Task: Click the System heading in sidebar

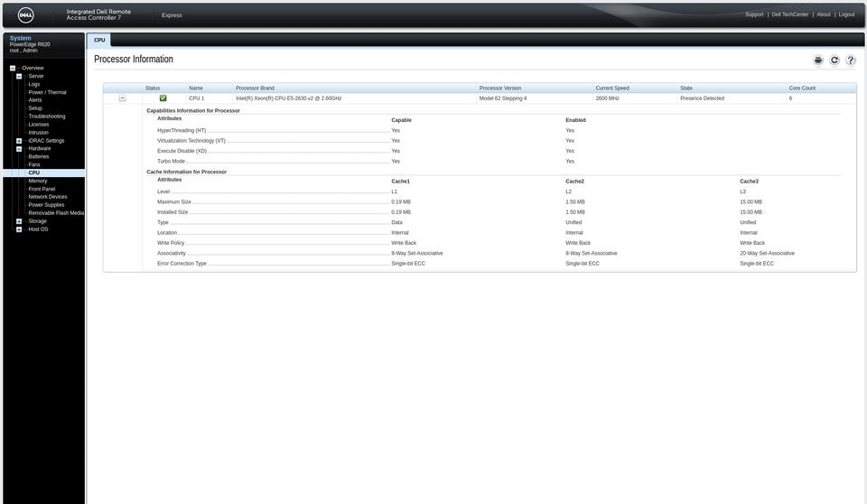Action: (21, 38)
